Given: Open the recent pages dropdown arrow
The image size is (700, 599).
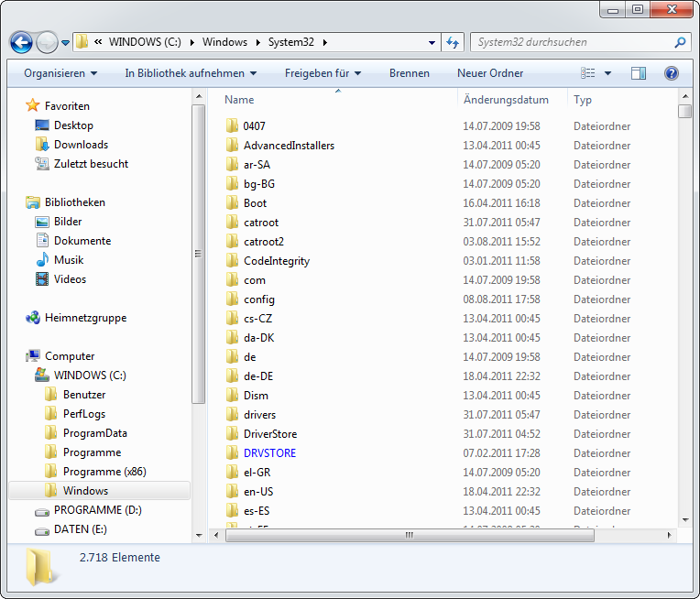Looking at the screenshot, I should 65,43.
